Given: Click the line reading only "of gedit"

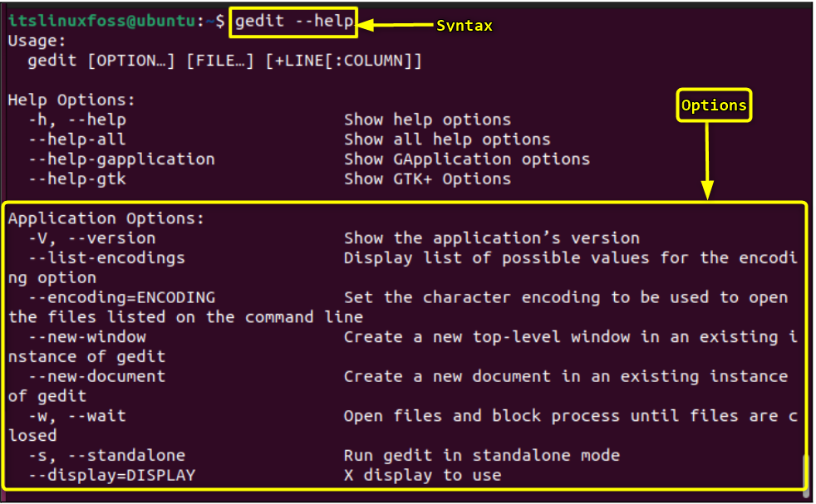Looking at the screenshot, I should point(47,397).
